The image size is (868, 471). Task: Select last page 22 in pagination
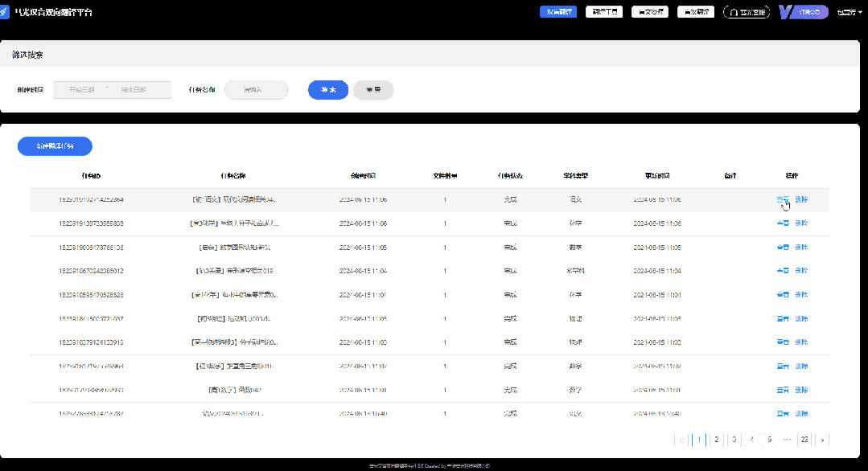[x=804, y=440]
